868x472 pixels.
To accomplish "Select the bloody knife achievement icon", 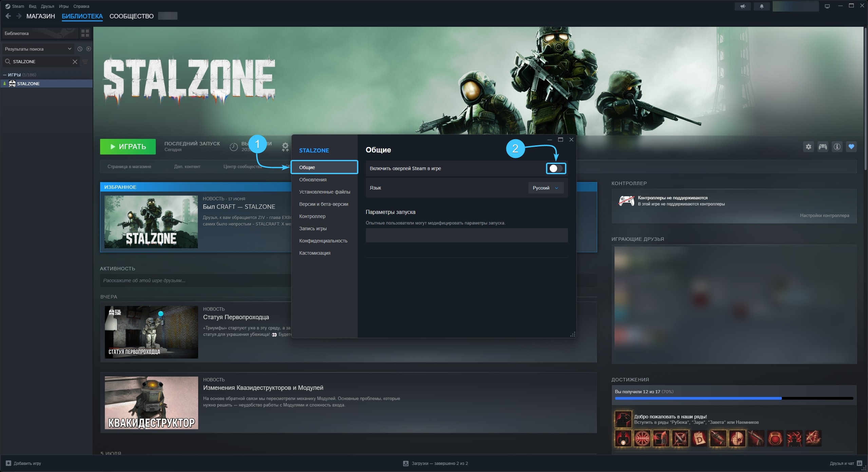I will (x=661, y=438).
